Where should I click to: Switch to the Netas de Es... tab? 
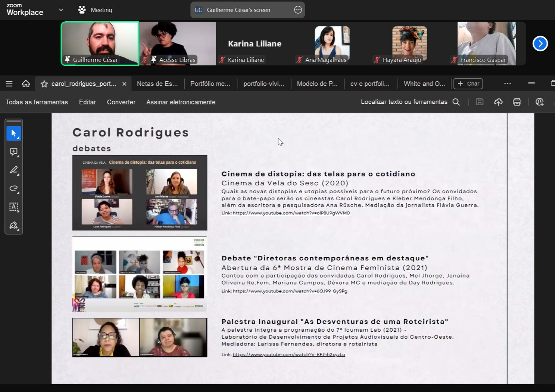point(157,84)
